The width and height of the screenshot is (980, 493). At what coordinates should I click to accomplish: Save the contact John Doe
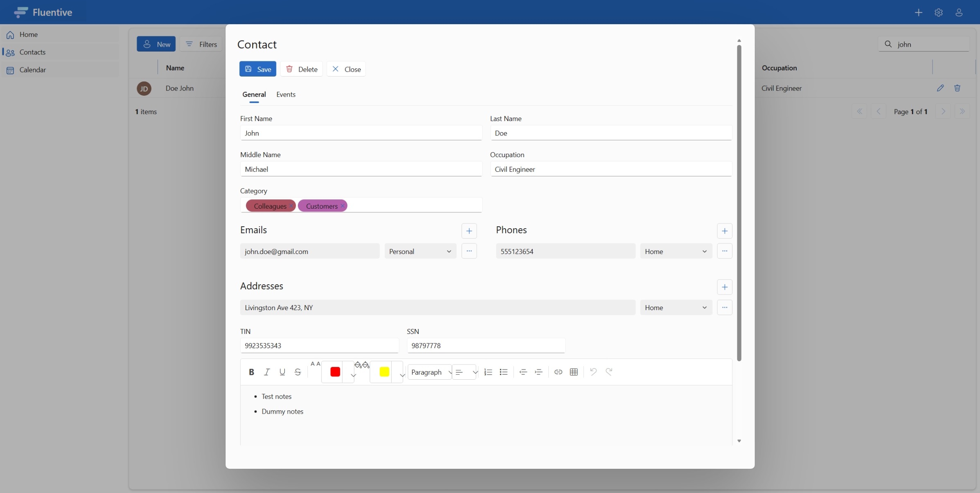[257, 69]
